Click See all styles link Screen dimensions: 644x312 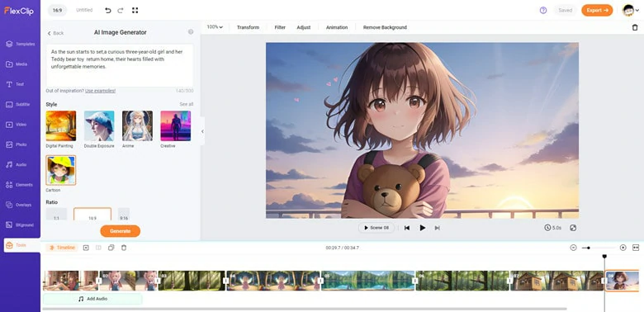pyautogui.click(x=186, y=104)
